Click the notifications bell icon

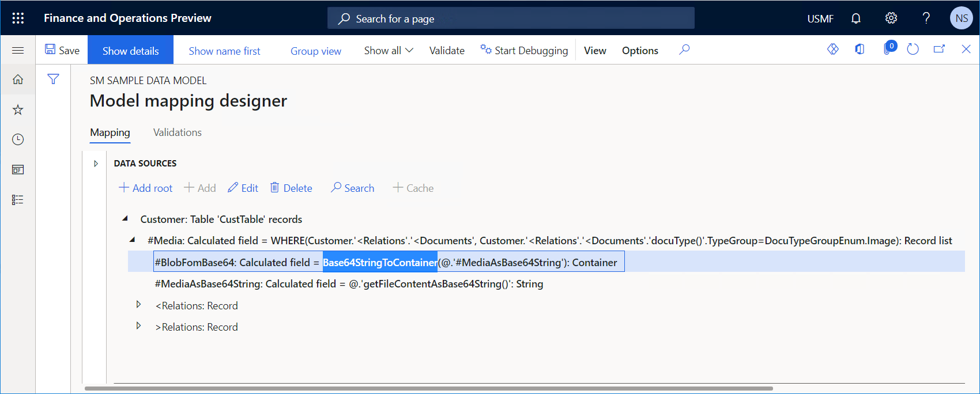[x=856, y=18]
